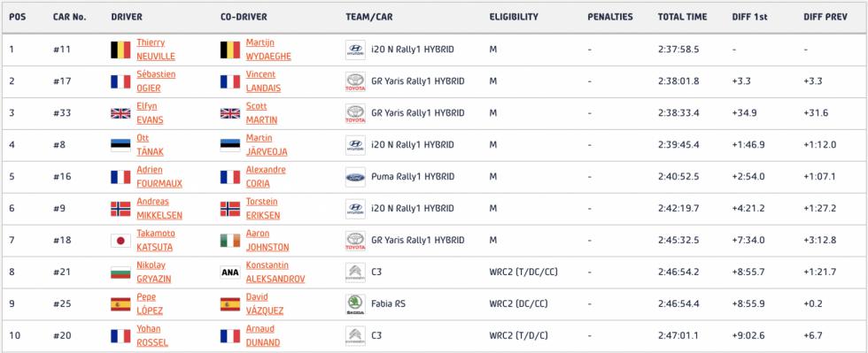The width and height of the screenshot is (868, 353).
Task: Open co-driver David Vázquez link
Action: [x=265, y=304]
